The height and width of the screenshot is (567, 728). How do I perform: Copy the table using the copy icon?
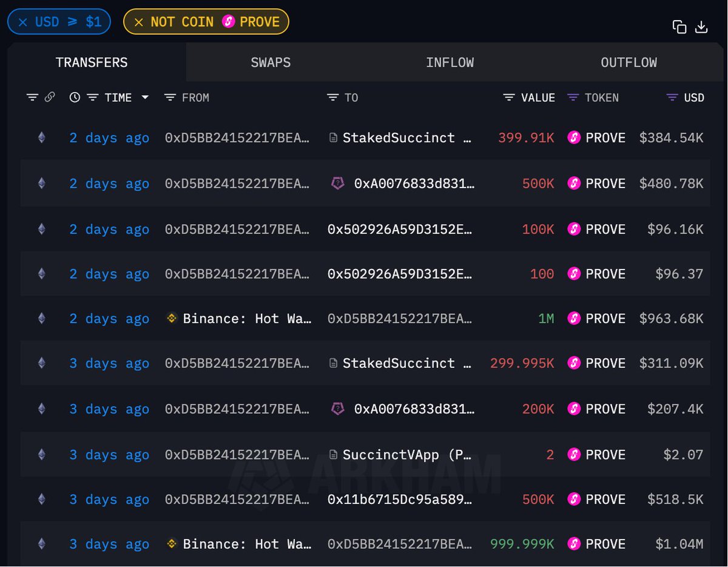point(679,27)
